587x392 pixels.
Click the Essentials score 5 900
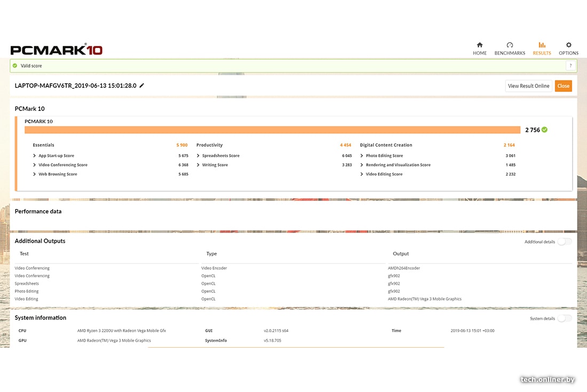pyautogui.click(x=182, y=145)
